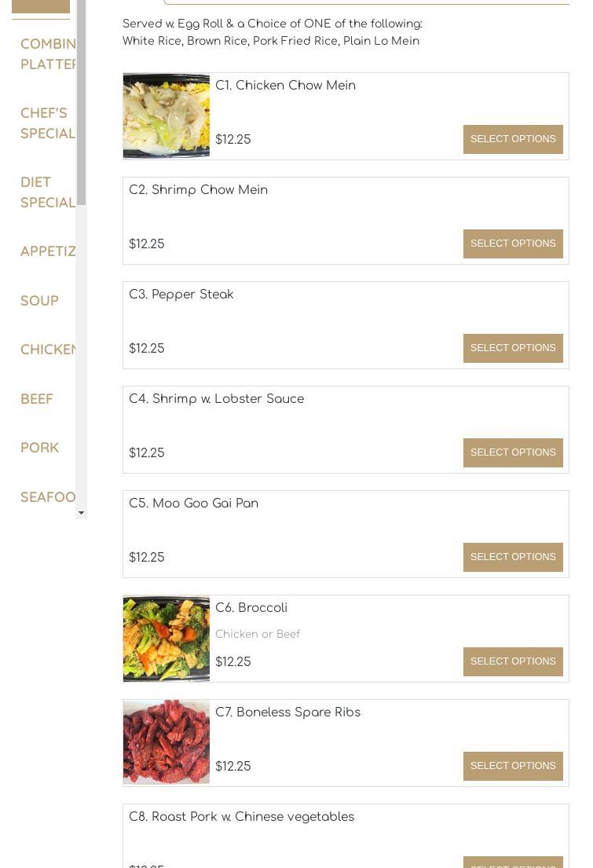
Task: Go to the Soup category
Action: click(x=39, y=301)
